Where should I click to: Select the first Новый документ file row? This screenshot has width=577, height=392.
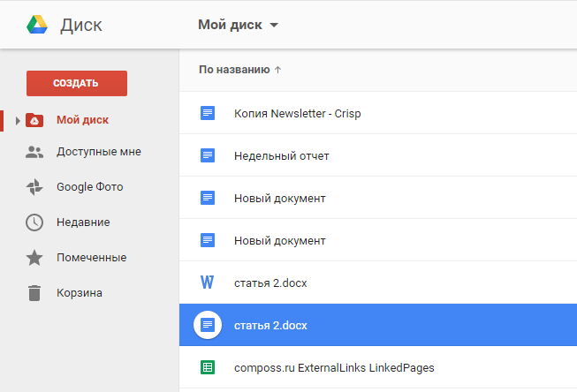(x=378, y=198)
